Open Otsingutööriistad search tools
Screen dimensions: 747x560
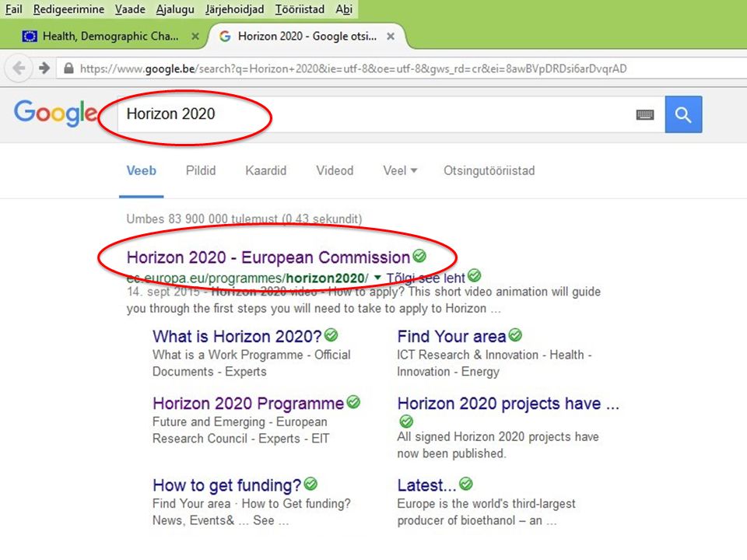[489, 170]
